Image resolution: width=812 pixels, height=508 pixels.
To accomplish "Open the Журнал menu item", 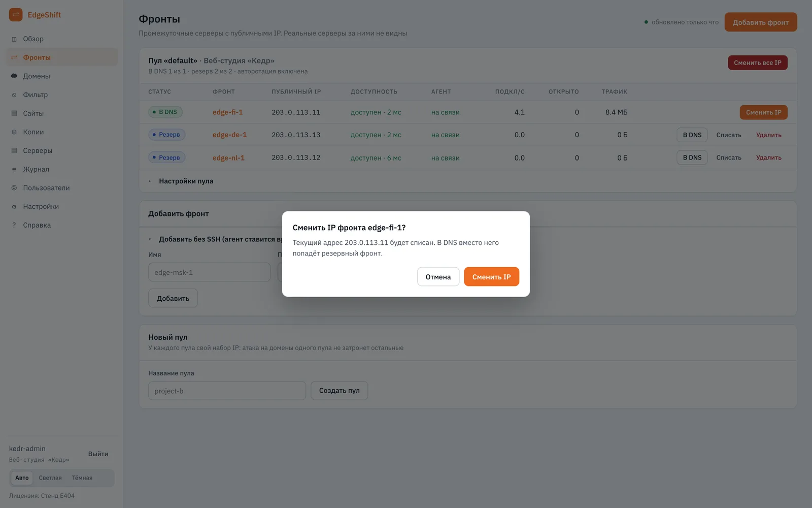I will pyautogui.click(x=61, y=169).
